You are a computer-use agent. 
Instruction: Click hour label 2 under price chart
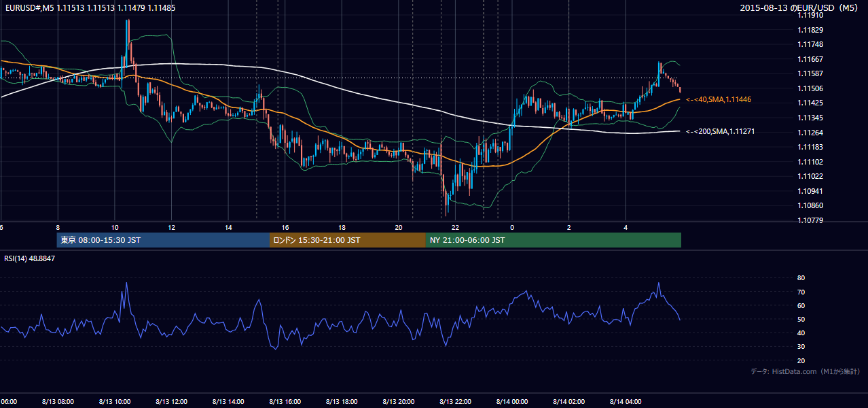pos(569,228)
